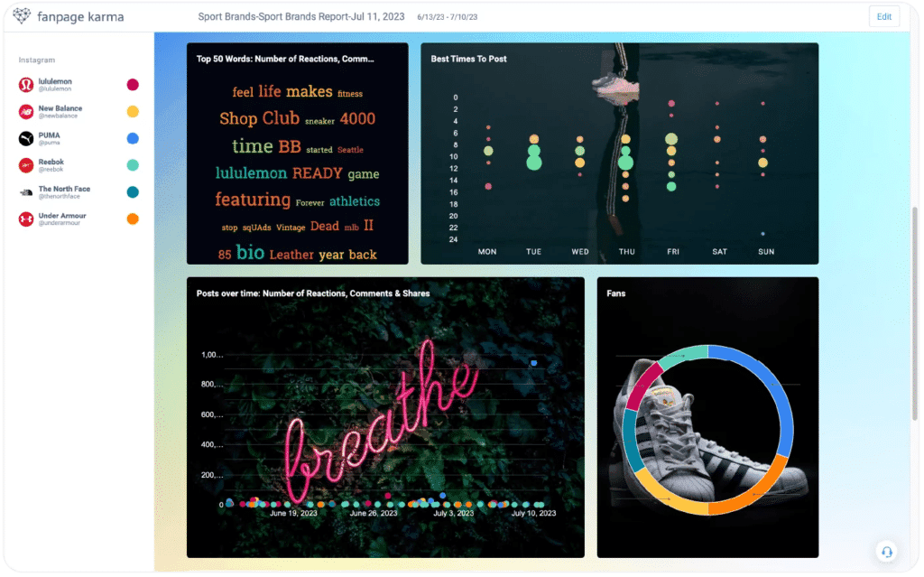The image size is (924, 577).
Task: Select New Balance's yellow color dot
Action: coord(133,111)
